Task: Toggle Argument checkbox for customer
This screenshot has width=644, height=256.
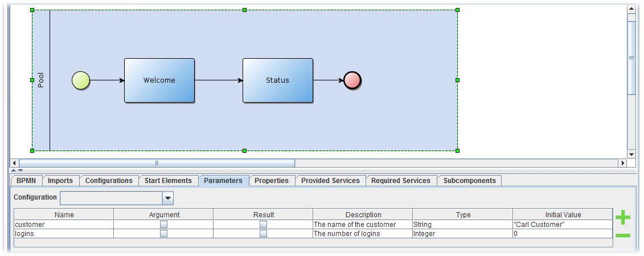Action: click(x=163, y=225)
